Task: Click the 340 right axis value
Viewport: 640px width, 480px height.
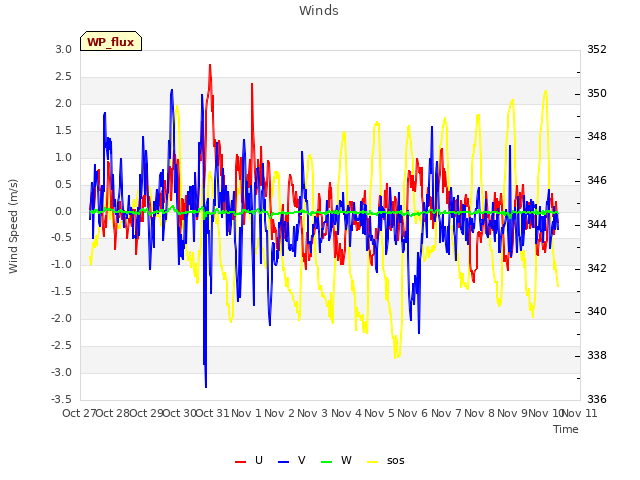Action: click(x=597, y=312)
